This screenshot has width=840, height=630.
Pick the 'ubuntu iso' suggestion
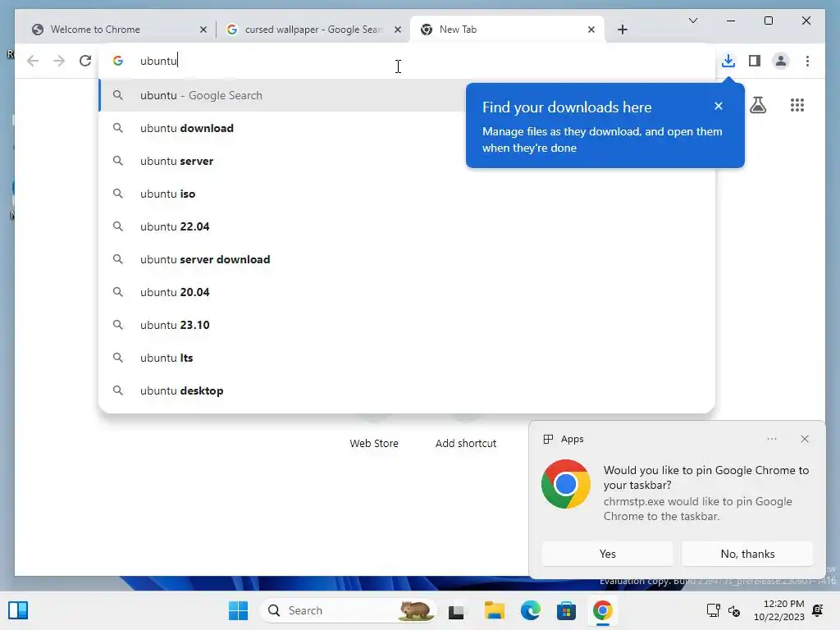click(407, 194)
